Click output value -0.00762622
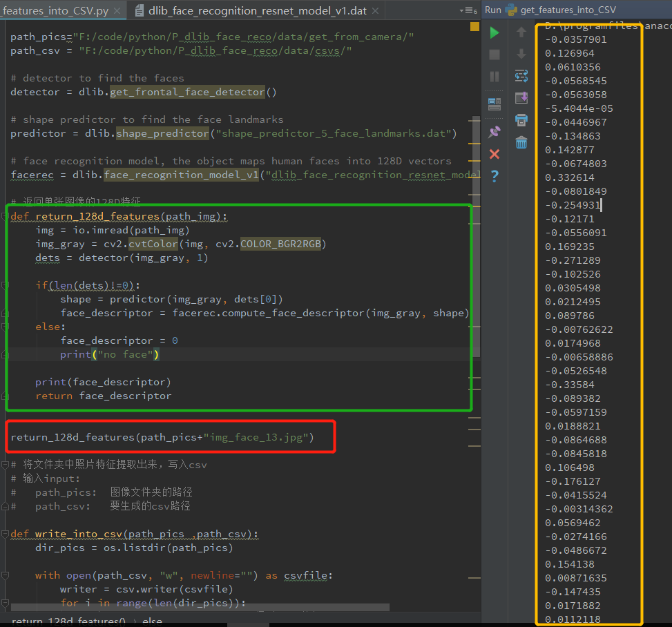 (x=579, y=330)
